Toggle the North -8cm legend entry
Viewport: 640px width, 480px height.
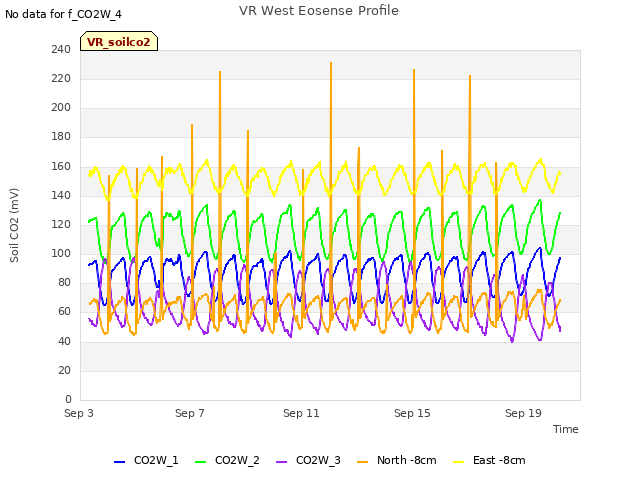(397, 461)
